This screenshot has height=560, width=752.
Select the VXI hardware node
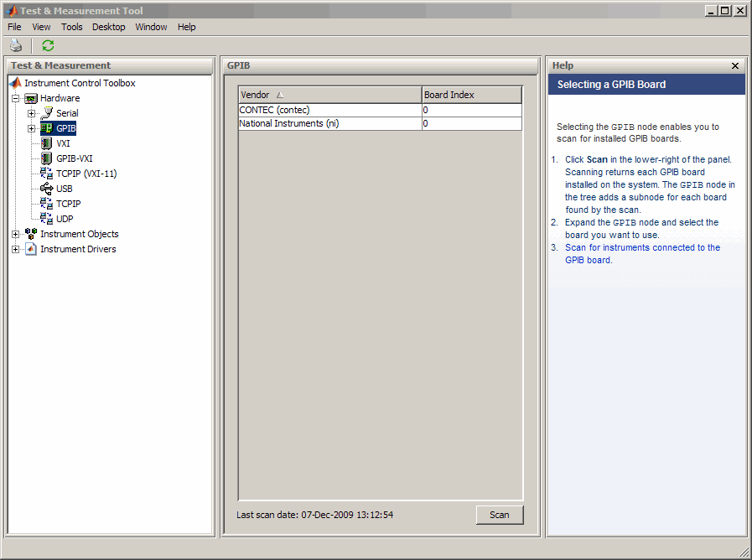pyautogui.click(x=63, y=143)
